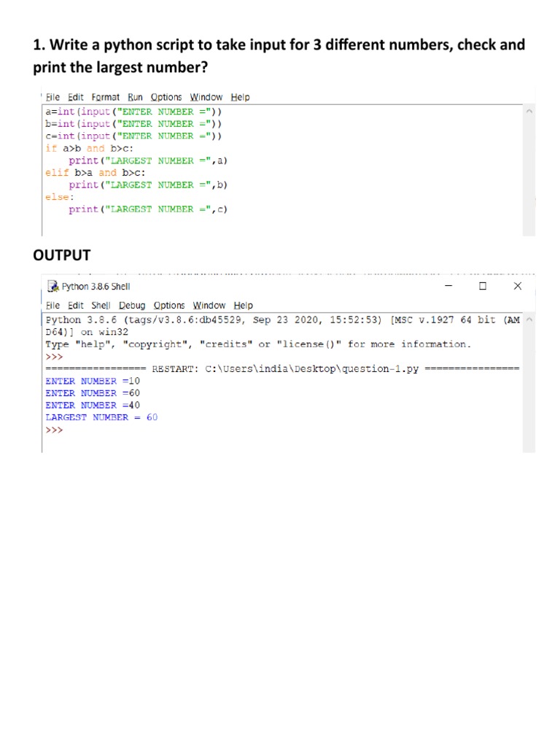Image resolution: width=560 pixels, height=747 pixels.
Task: Open the Shell menu
Action: [x=101, y=306]
